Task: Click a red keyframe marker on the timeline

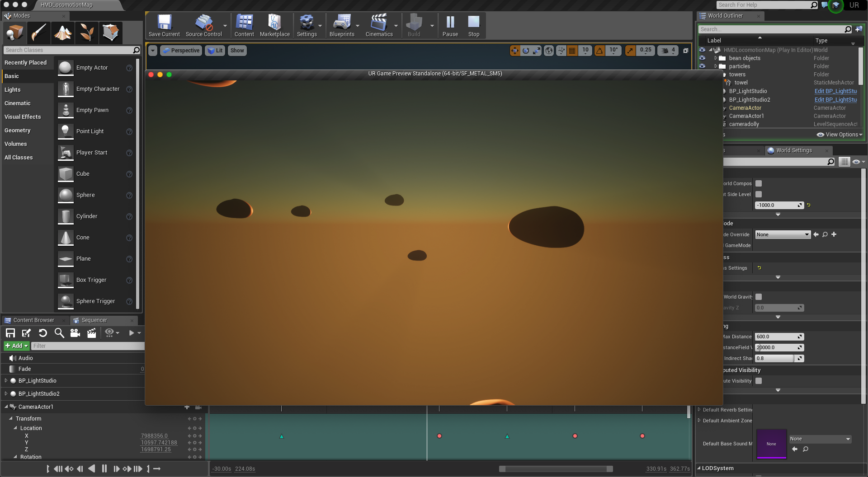Action: [439, 436]
